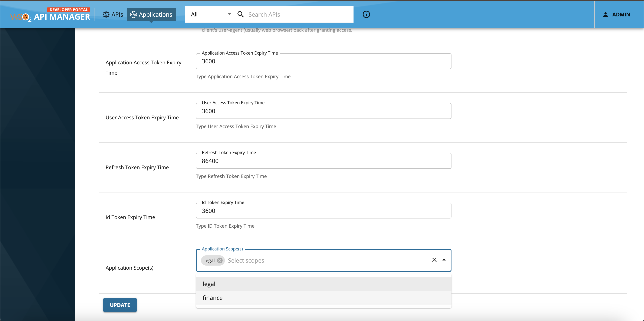Edit the Refresh Token Expiry Time value
This screenshot has width=644, height=321.
click(323, 161)
